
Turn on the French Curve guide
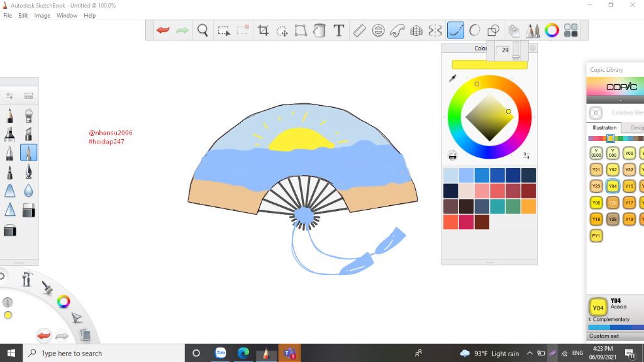[397, 30]
